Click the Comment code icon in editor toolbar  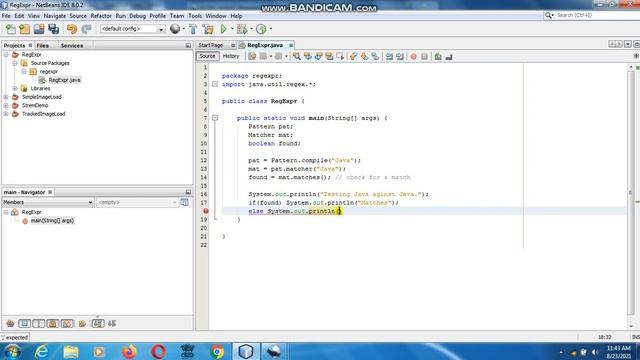(438, 56)
